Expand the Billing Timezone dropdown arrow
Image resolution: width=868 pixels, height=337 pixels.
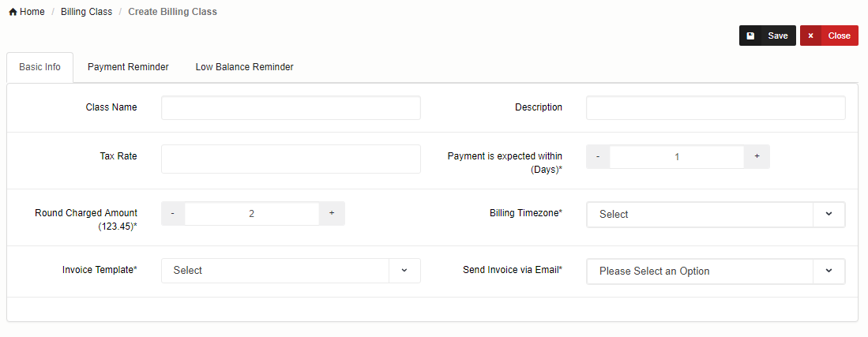pyautogui.click(x=829, y=214)
